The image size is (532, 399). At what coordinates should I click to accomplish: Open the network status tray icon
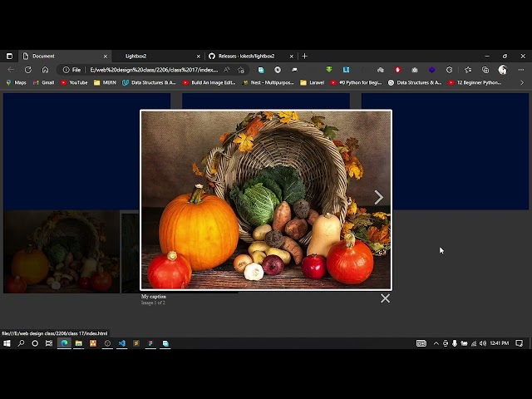[x=474, y=343]
